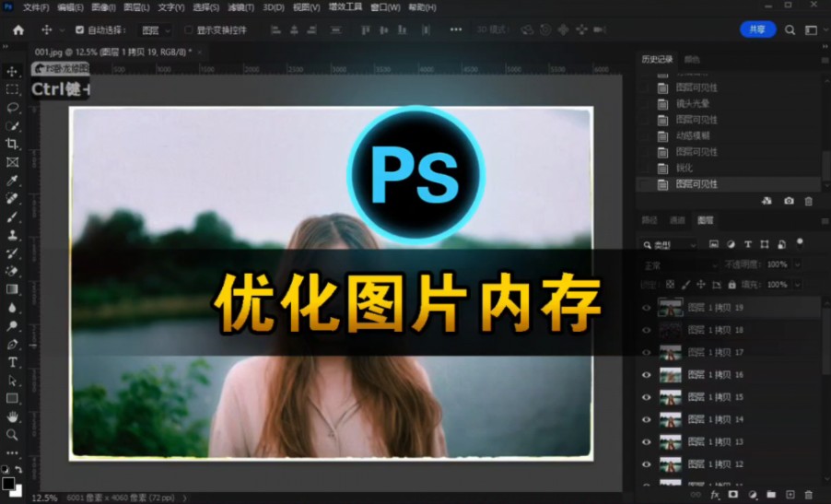The width and height of the screenshot is (831, 504).
Task: Select the Pen tool
Action: coord(12,345)
